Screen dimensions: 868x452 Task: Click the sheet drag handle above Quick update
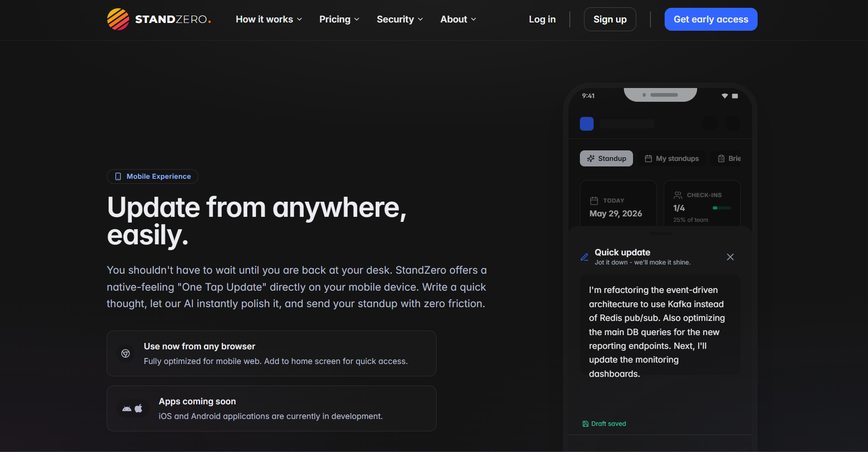pyautogui.click(x=660, y=234)
